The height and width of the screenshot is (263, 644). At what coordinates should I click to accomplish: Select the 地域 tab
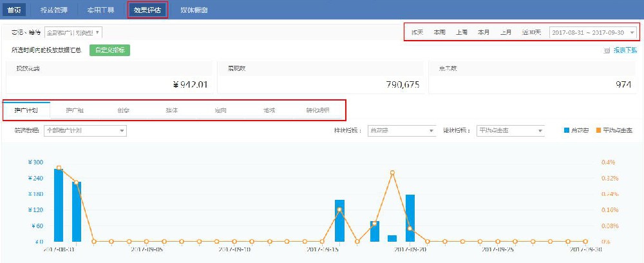tap(269, 110)
